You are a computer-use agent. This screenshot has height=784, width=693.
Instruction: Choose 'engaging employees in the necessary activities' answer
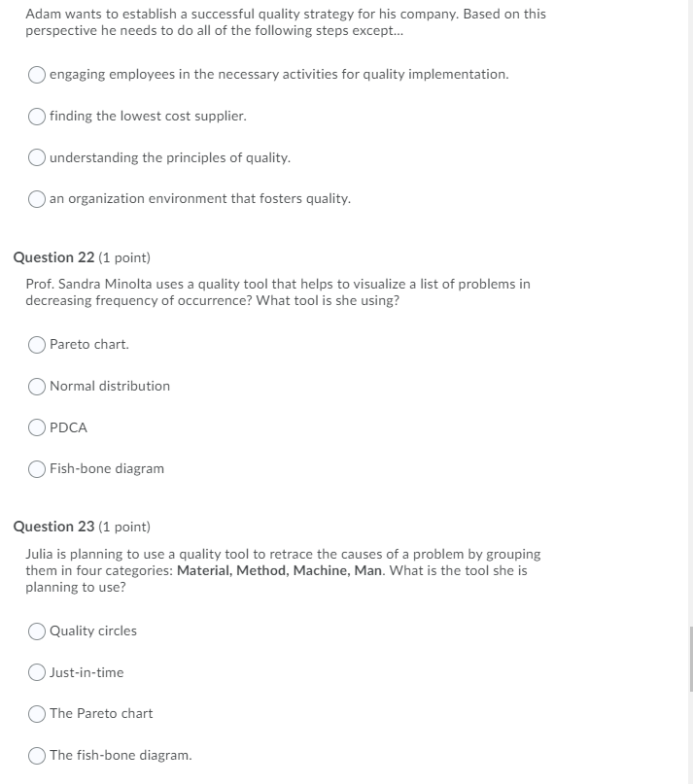coord(36,74)
